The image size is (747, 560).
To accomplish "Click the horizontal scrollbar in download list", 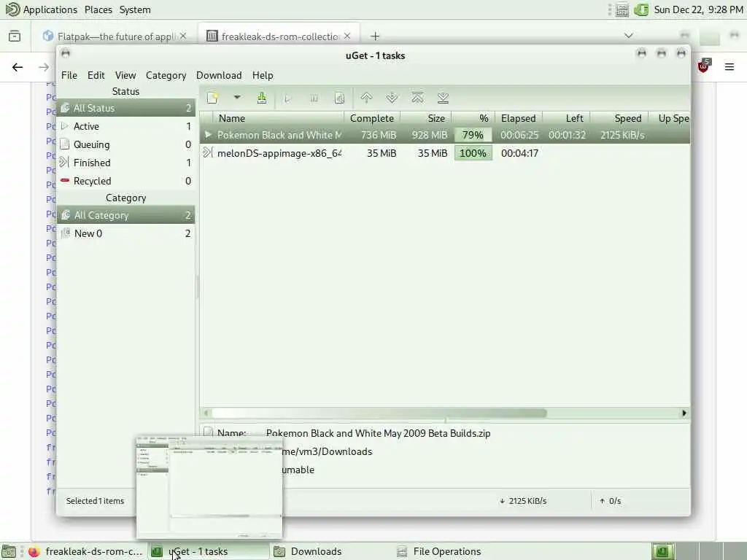I will tap(379, 413).
